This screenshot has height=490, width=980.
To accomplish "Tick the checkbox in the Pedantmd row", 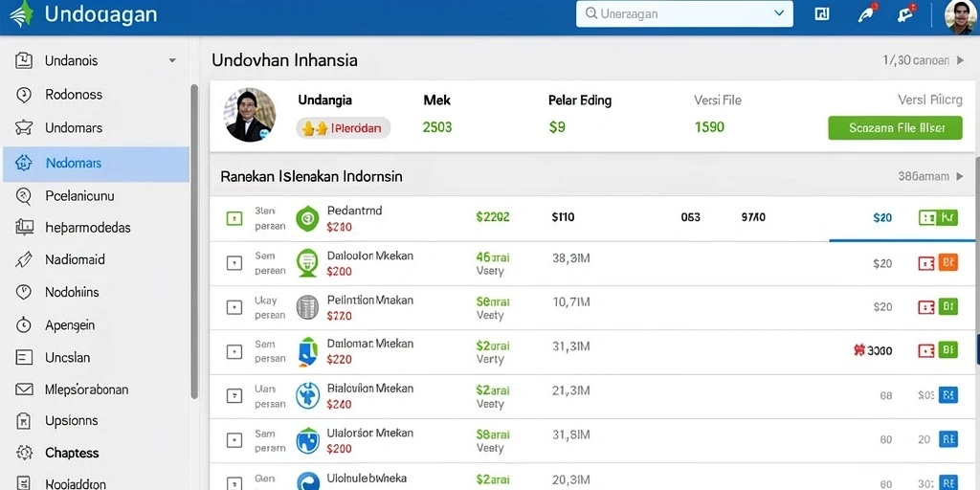I will click(x=234, y=218).
